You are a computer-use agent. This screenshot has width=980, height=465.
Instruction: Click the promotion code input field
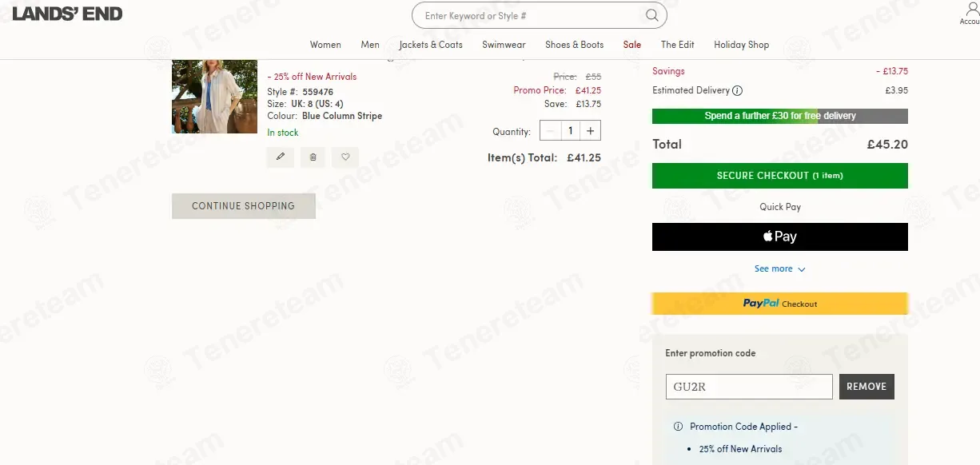[749, 387]
